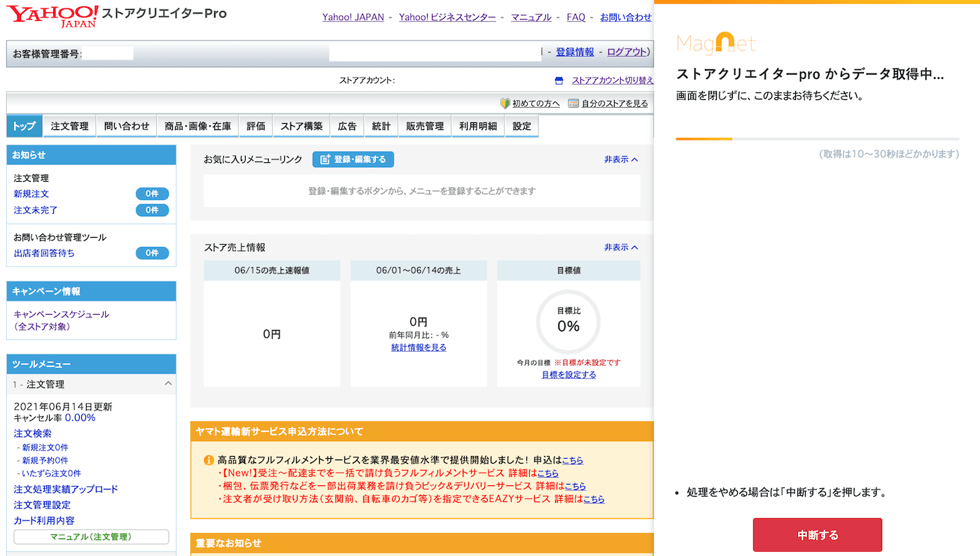
Task: Click the 登録・編集する button
Action: [353, 159]
